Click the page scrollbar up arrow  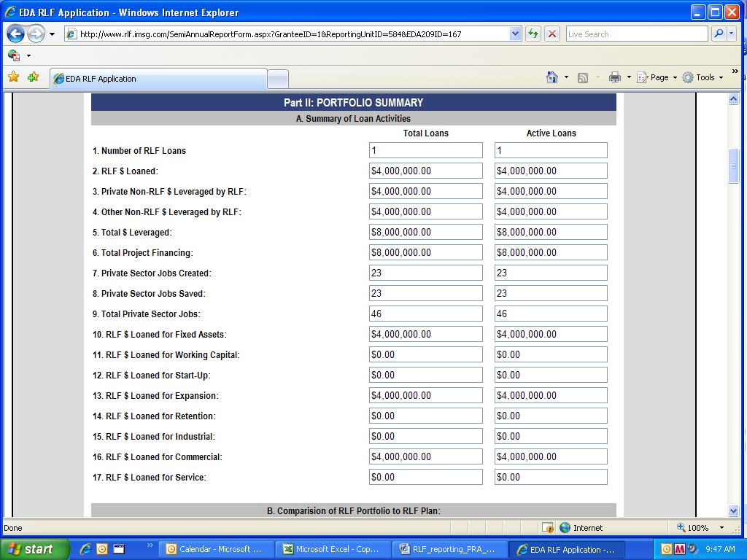click(734, 98)
